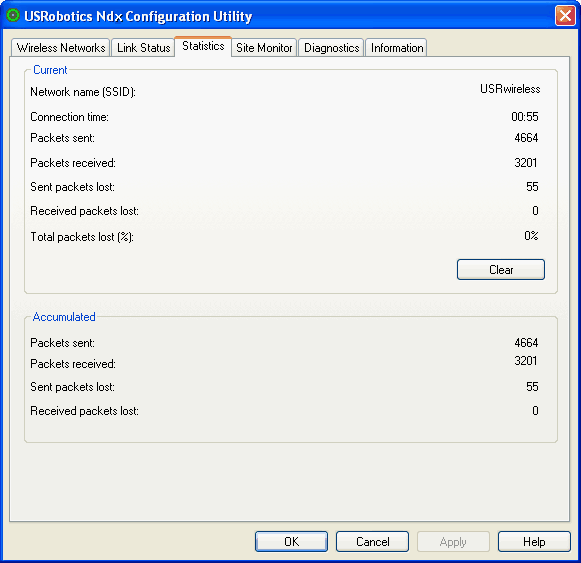The height and width of the screenshot is (563, 581).
Task: Click the USRwireless network name value
Action: point(510,89)
